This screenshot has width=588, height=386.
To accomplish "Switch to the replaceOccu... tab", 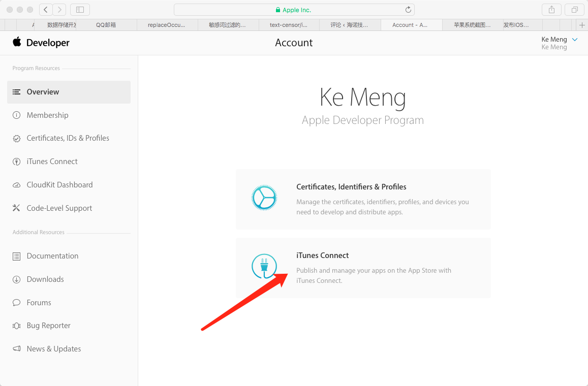I will tap(167, 25).
